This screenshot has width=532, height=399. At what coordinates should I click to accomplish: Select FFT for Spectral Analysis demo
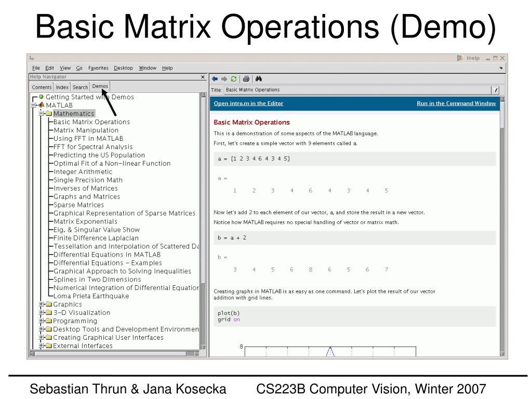[x=93, y=147]
